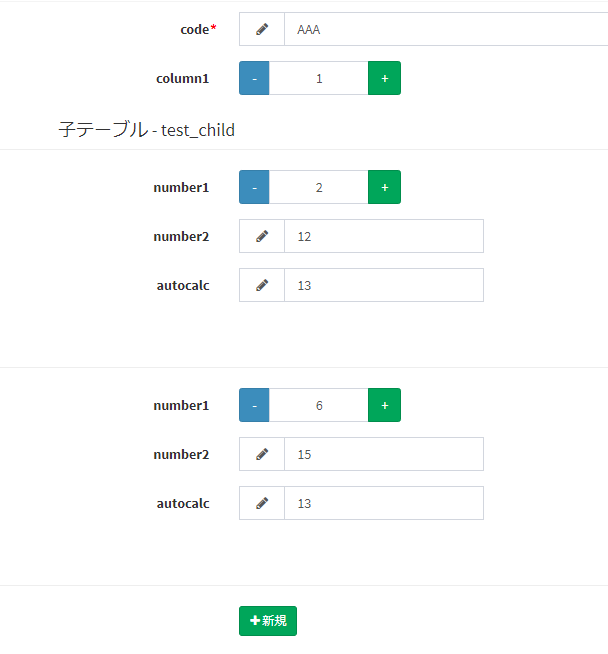This screenshot has width=608, height=654.
Task: Click the number2 input containing 12
Action: (384, 236)
